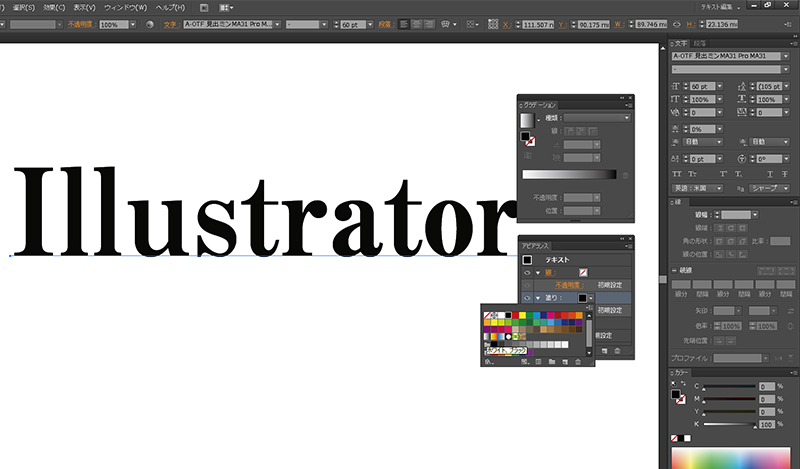Click the recolor artwork circle icon in control bar
Screen dimensions: 800x469
tap(149, 24)
